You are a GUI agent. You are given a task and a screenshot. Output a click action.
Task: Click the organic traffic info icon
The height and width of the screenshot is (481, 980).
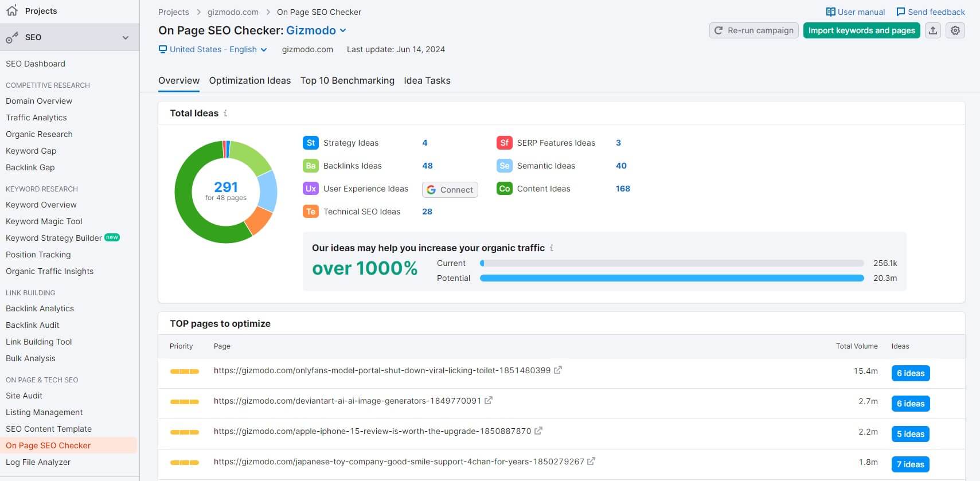point(552,248)
